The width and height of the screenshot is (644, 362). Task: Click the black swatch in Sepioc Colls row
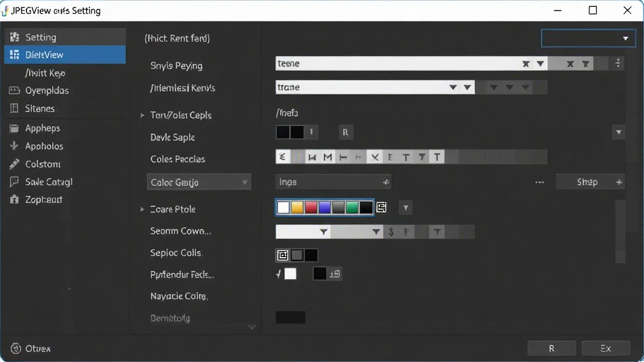311,255
